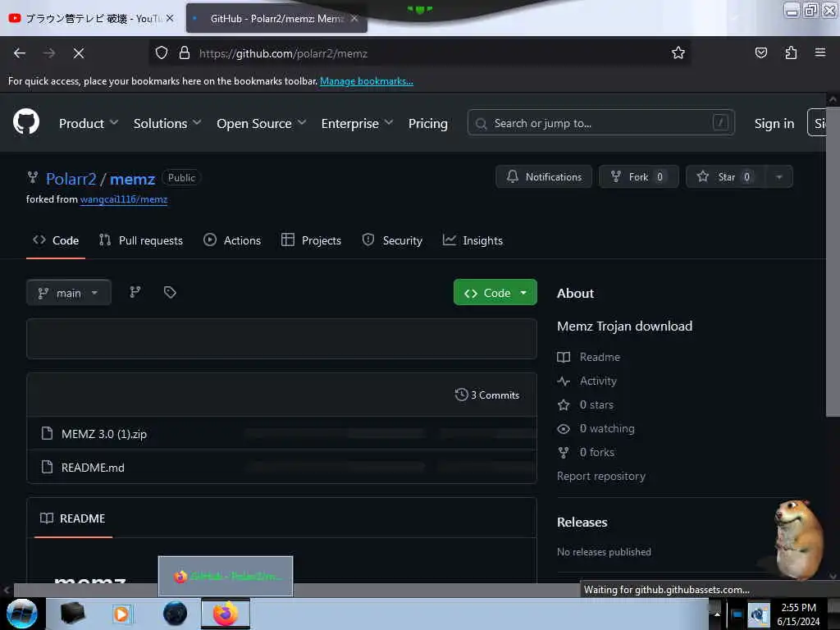Open the green Code dropdown
The image size is (840, 630).
click(495, 293)
